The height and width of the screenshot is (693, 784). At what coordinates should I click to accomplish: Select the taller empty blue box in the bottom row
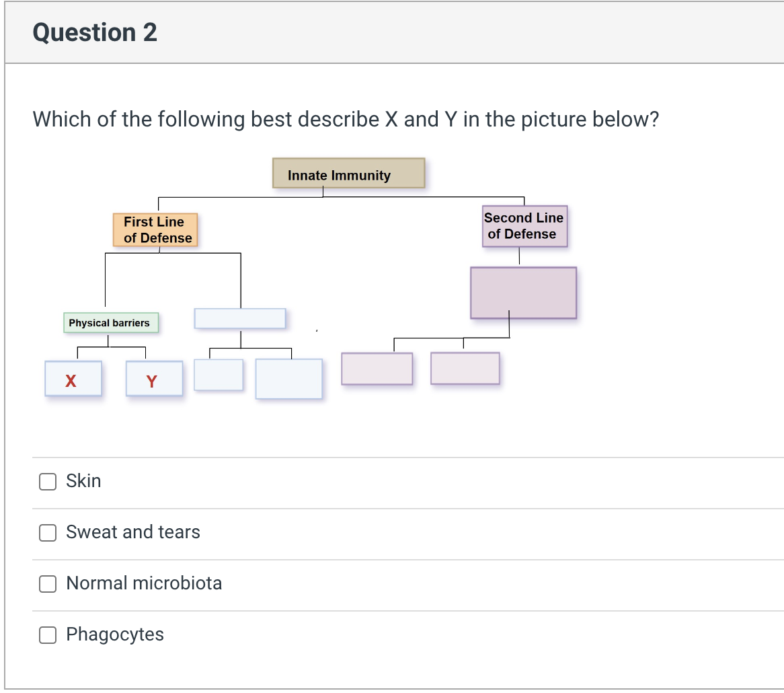click(x=288, y=379)
